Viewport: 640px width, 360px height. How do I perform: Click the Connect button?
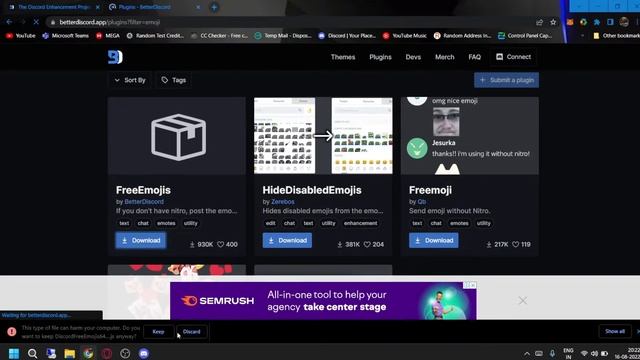point(513,57)
